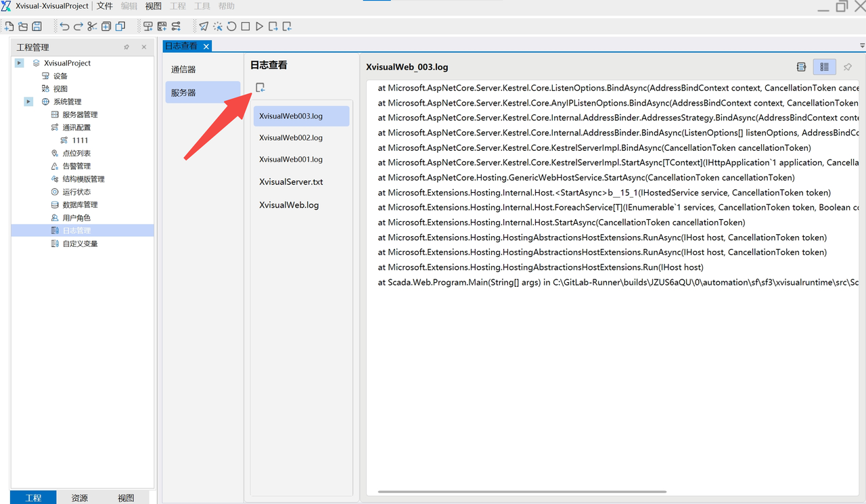Click the database-style icon beside the log title
Screen dimensions: 866x504
(x=801, y=67)
